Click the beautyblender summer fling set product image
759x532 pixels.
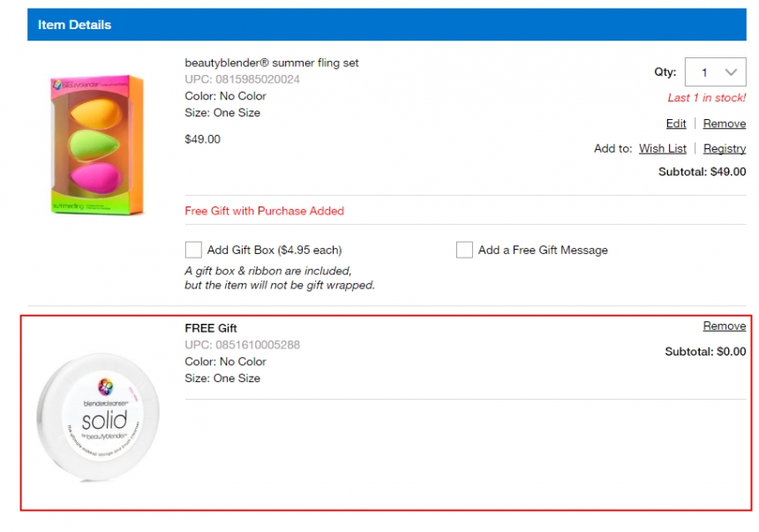pos(97,145)
